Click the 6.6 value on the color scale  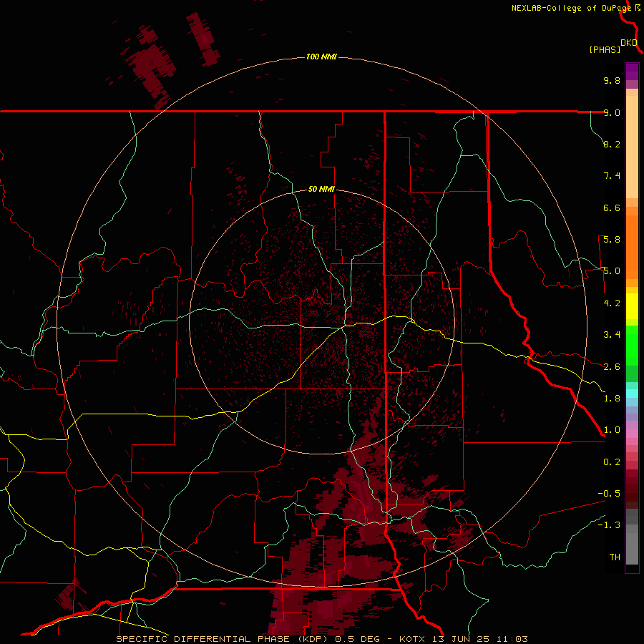612,208
